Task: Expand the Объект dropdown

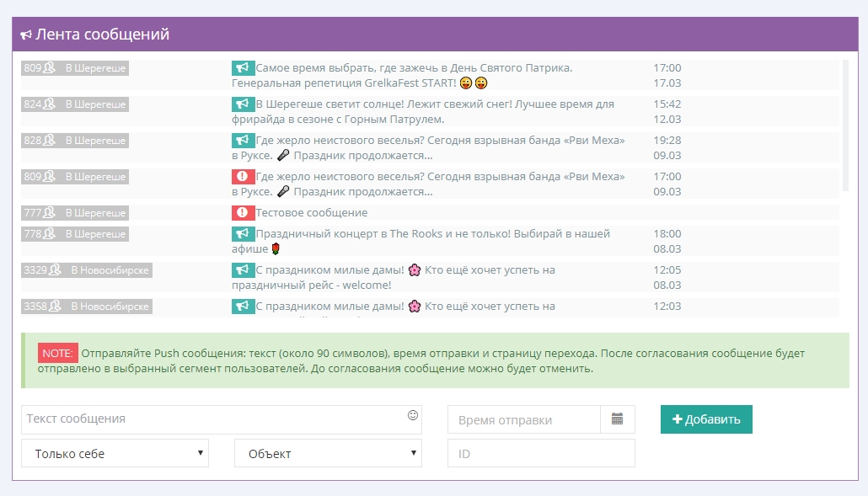Action: (x=328, y=453)
